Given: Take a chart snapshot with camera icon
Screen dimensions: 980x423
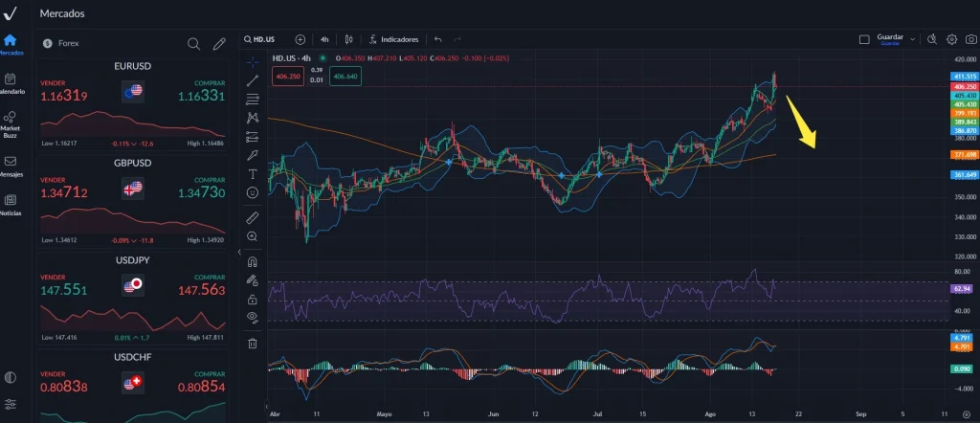Looking at the screenshot, I should (970, 39).
